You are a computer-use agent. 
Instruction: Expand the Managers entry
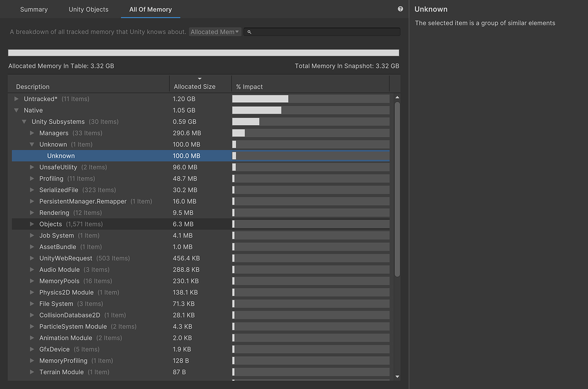[32, 133]
